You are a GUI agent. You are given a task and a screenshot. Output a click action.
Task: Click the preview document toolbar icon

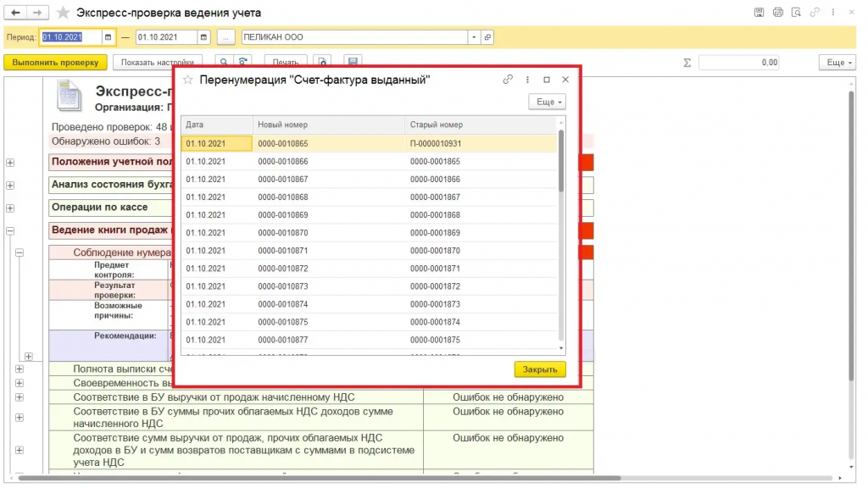[x=322, y=62]
